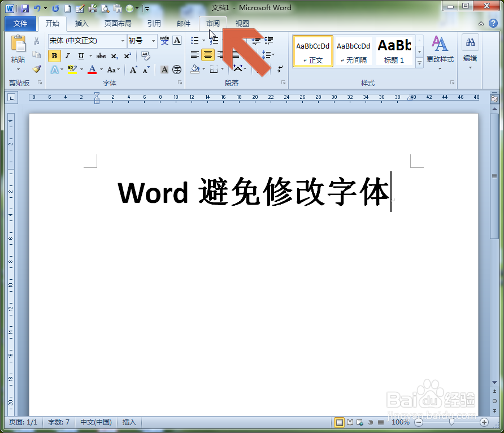504x433 pixels.
Task: Expand the underline style dropdown arrow
Action: click(90, 56)
